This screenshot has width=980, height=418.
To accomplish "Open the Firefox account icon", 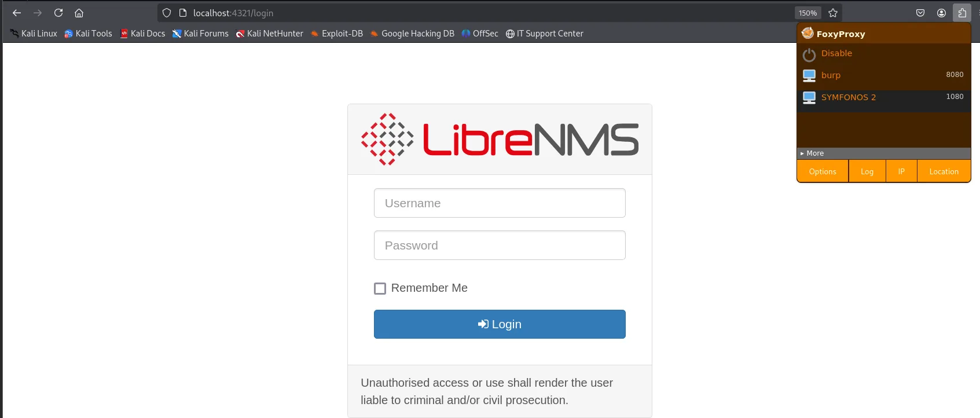I will tap(941, 13).
